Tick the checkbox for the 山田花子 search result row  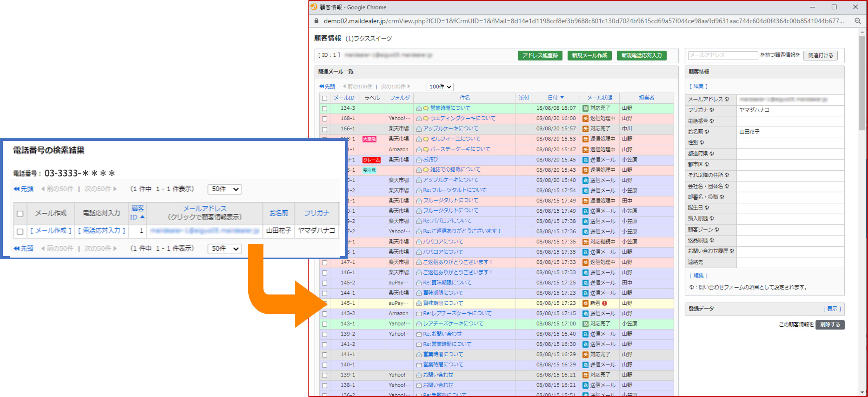[x=20, y=231]
